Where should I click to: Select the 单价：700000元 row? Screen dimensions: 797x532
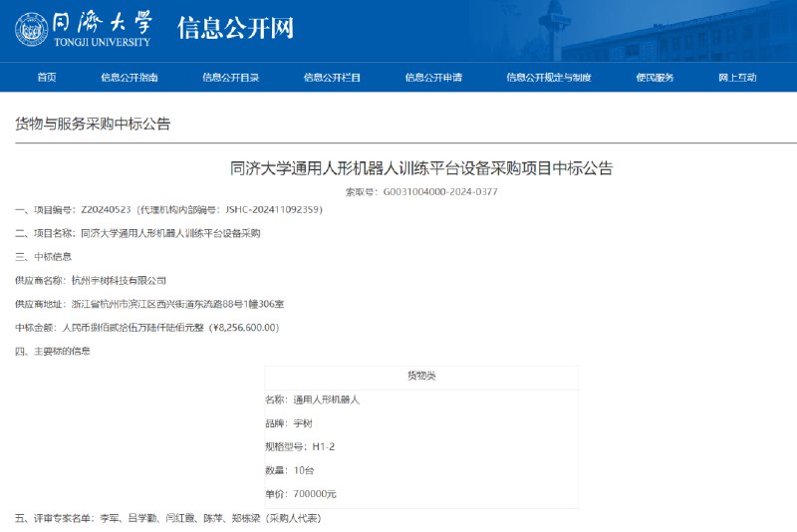[301, 493]
